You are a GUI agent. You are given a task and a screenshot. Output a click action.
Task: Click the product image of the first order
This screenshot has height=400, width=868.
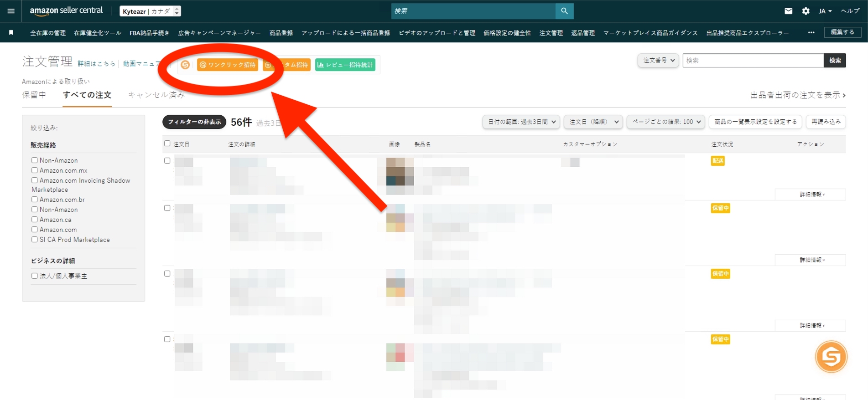(x=400, y=176)
